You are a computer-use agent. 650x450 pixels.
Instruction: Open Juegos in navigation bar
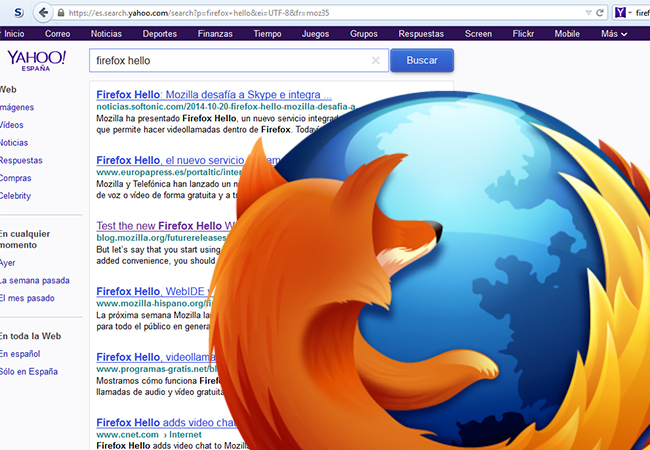coord(315,34)
